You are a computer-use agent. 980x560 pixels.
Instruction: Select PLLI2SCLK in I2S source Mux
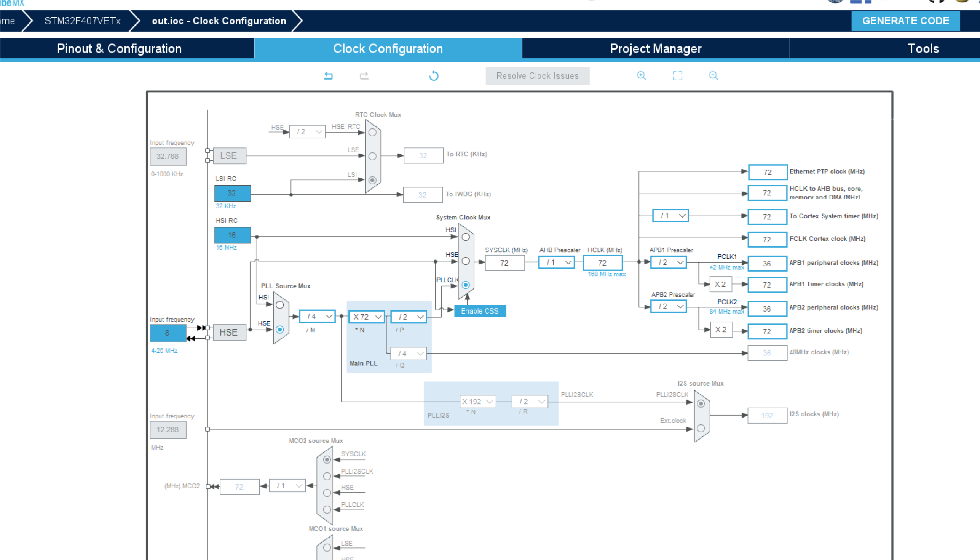(x=701, y=403)
